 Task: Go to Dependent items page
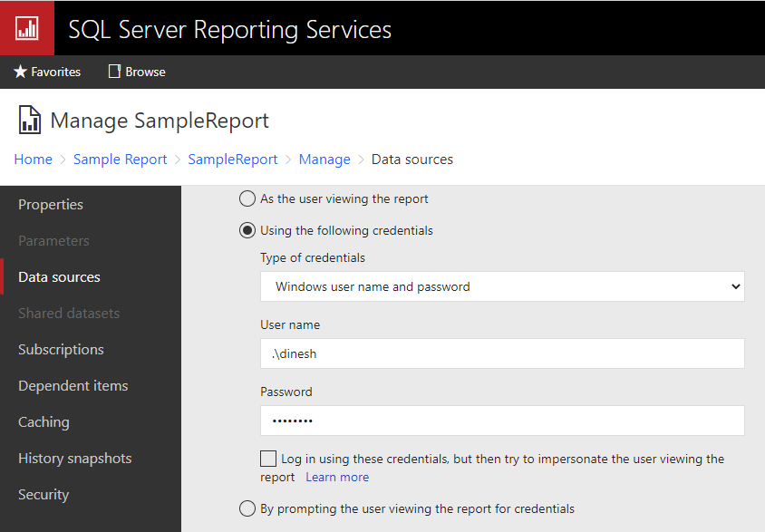[x=73, y=386]
